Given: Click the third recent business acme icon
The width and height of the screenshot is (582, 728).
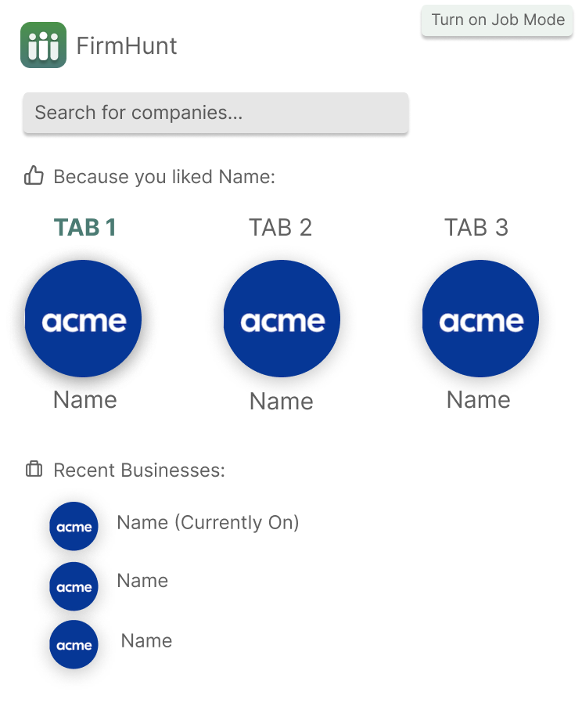Looking at the screenshot, I should [x=74, y=644].
